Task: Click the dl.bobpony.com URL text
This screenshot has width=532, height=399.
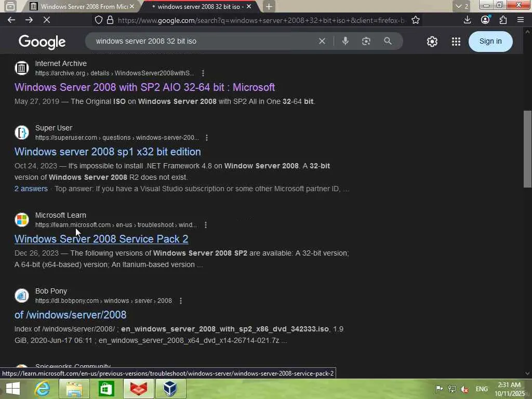Action: point(103,301)
